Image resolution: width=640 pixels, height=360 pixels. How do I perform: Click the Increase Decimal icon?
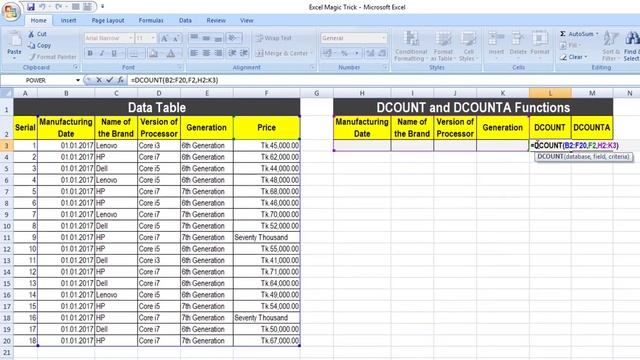point(371,53)
